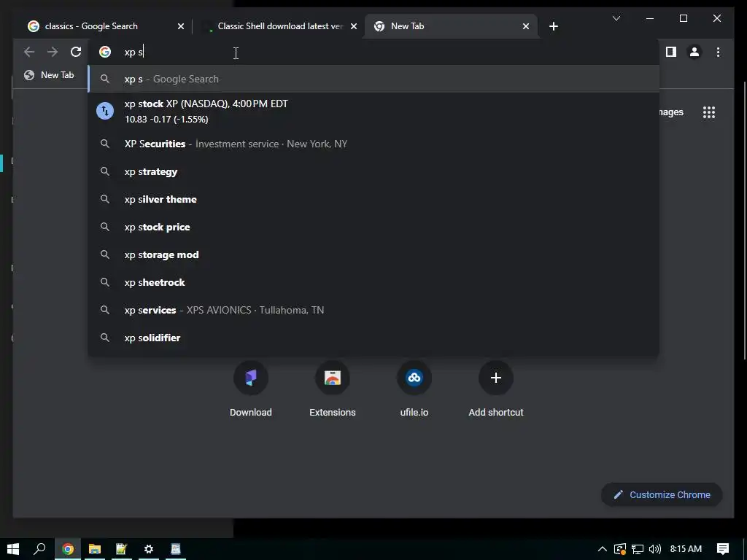Click the Add shortcut tile

click(496, 389)
